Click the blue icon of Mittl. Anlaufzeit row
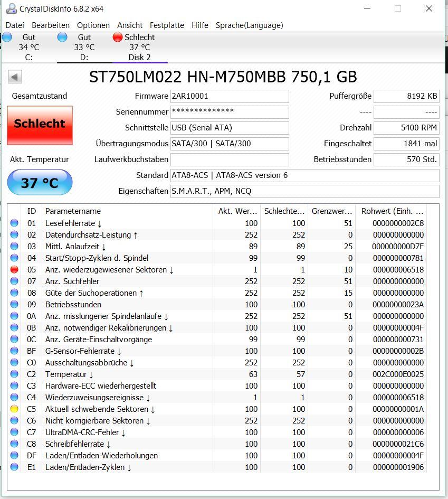The image size is (448, 499). click(14, 246)
